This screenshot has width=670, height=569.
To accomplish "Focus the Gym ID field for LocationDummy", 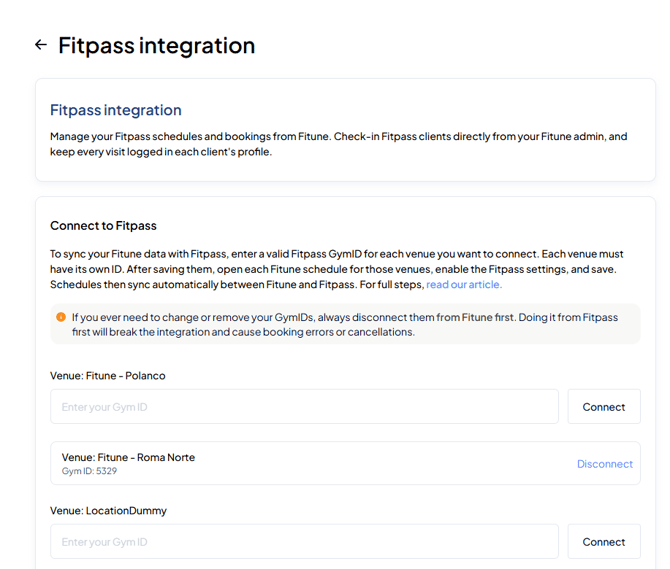I will click(304, 542).
